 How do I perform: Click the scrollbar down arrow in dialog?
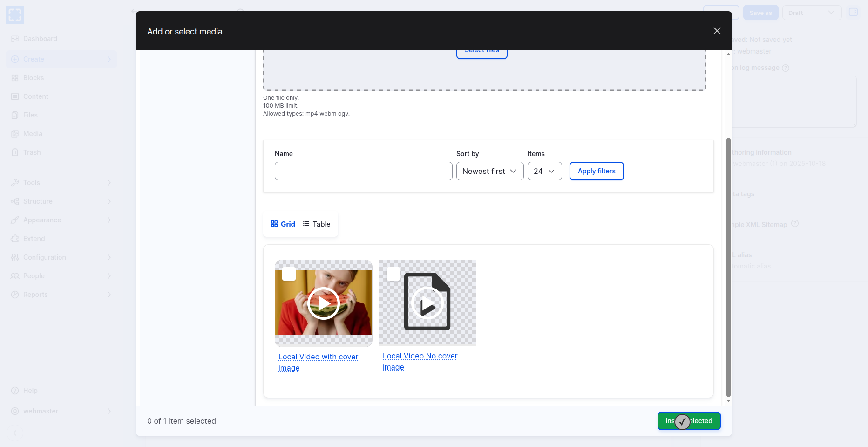pyautogui.click(x=728, y=401)
